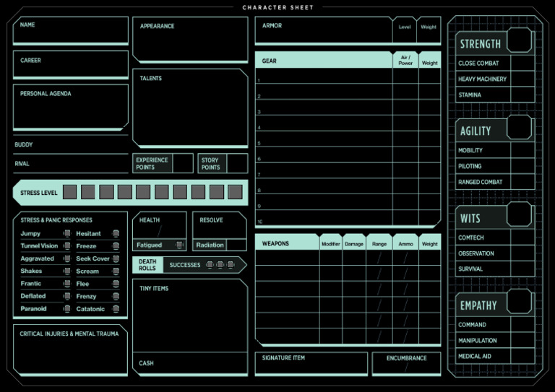This screenshot has width=555, height=392.
Task: Select the Agility attribute score box
Action: click(520, 127)
